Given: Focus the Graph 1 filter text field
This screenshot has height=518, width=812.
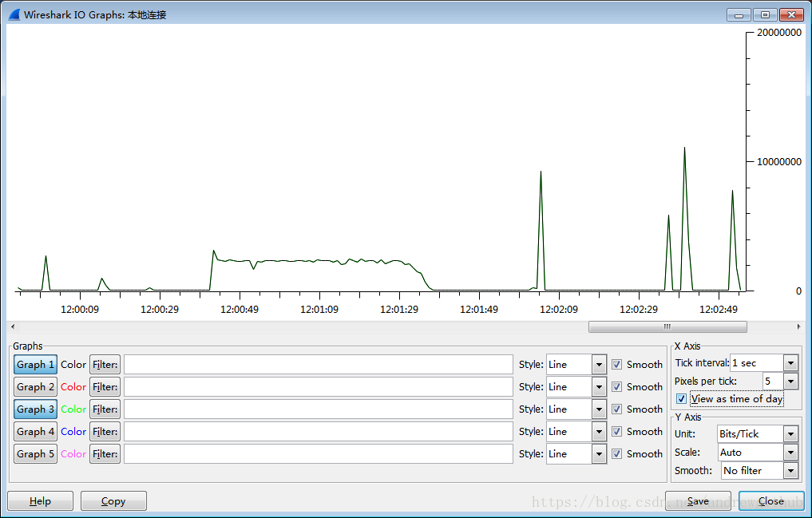Looking at the screenshot, I should click(x=319, y=364).
